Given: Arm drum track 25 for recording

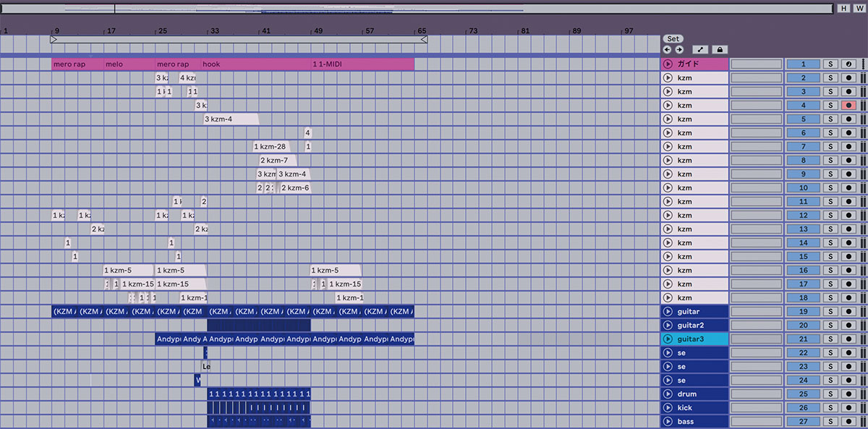Looking at the screenshot, I should [x=849, y=394].
